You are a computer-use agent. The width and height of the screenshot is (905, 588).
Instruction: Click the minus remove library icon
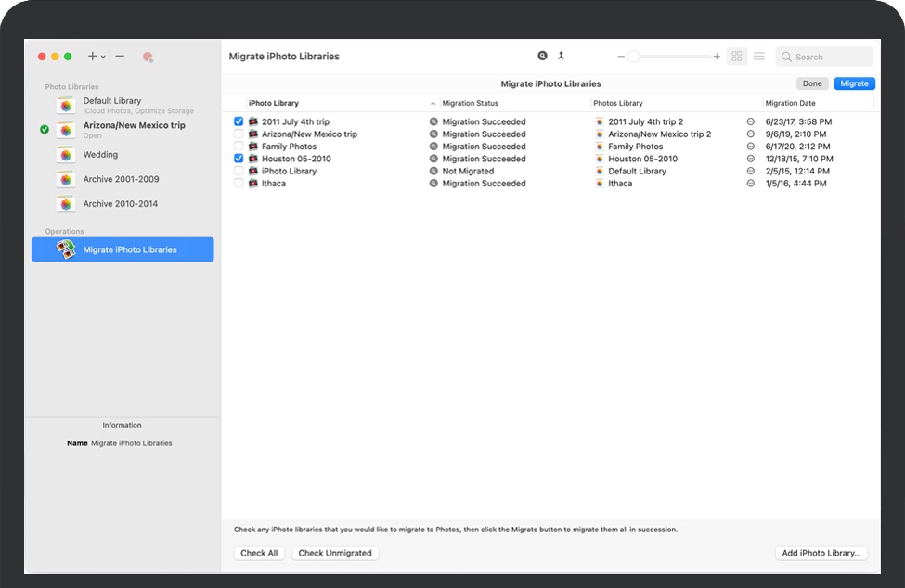120,57
